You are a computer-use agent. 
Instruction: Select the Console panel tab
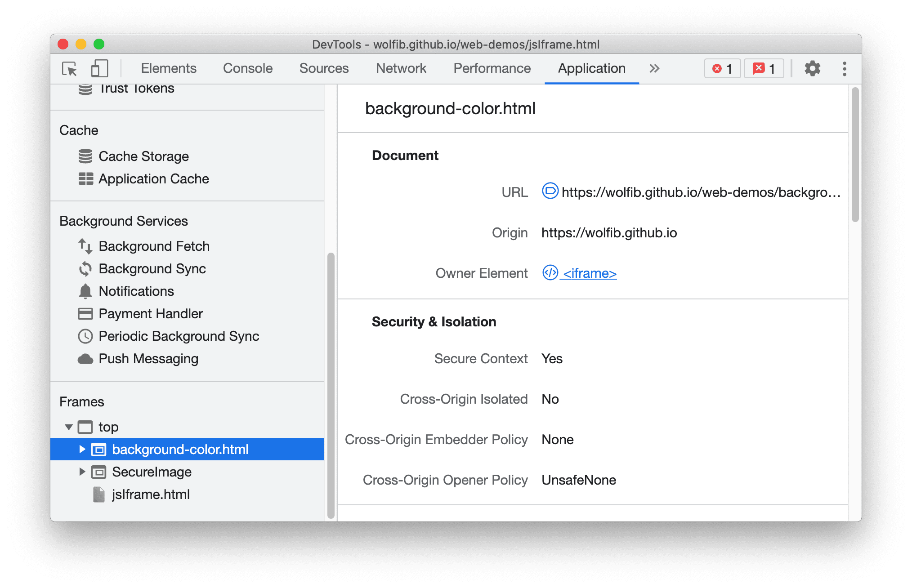click(x=248, y=68)
